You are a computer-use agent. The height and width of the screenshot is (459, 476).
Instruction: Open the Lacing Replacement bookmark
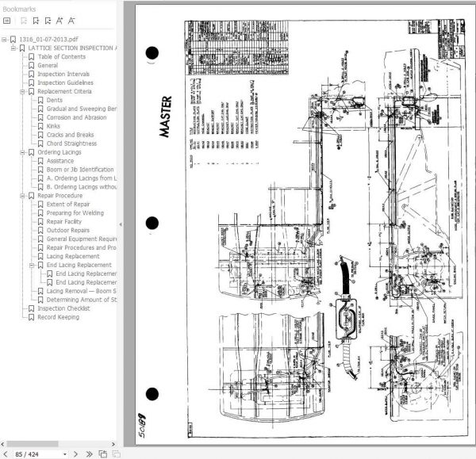73,256
